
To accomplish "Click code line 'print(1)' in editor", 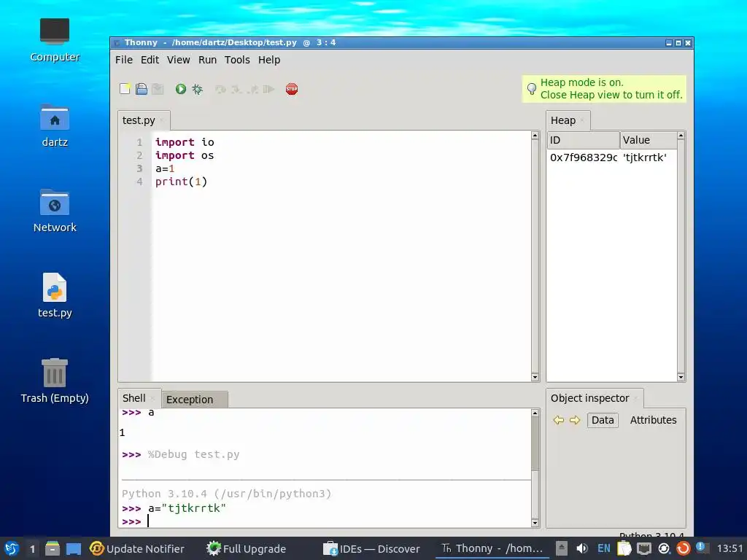I will 181,182.
